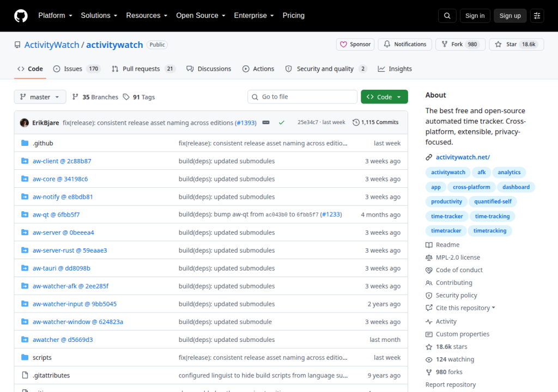Open the 35 Branches link
This screenshot has height=392, width=558.
click(x=95, y=97)
